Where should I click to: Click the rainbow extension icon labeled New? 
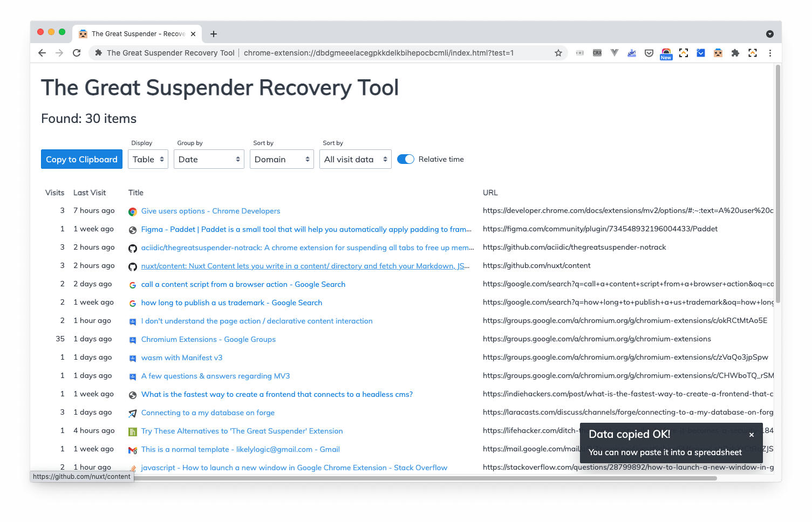(666, 53)
